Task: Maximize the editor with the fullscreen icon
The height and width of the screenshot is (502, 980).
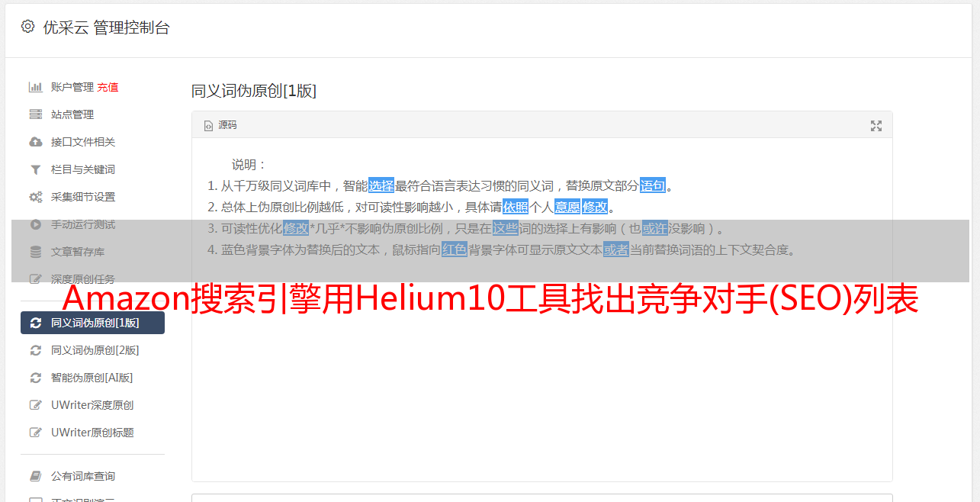Action: (x=876, y=126)
